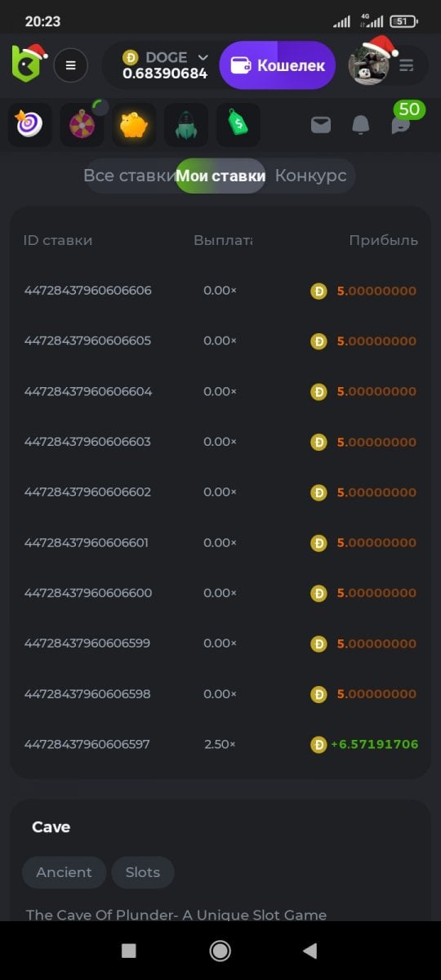Image resolution: width=441 pixels, height=980 pixels.
Task: Open the spin wheel bonus icon
Action: tap(82, 125)
